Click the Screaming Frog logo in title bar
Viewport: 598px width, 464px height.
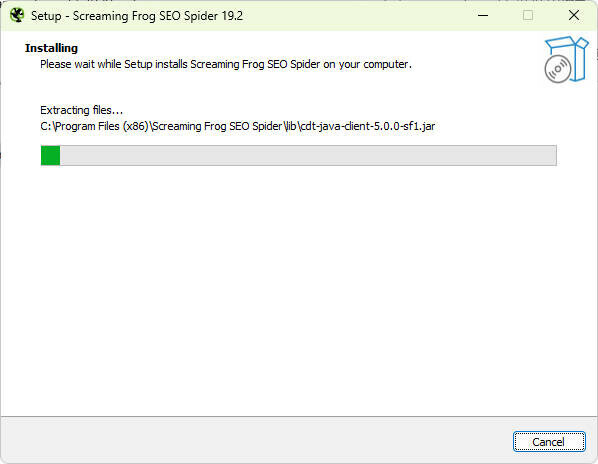[17, 15]
